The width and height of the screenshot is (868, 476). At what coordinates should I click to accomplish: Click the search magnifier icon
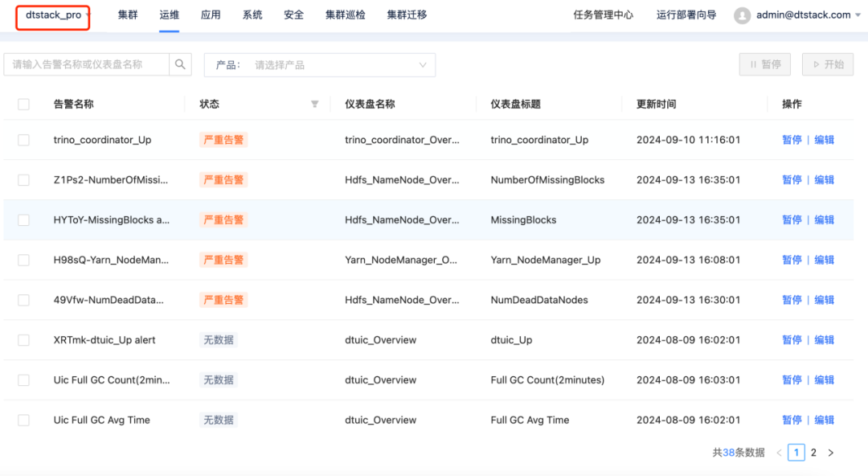[181, 64]
